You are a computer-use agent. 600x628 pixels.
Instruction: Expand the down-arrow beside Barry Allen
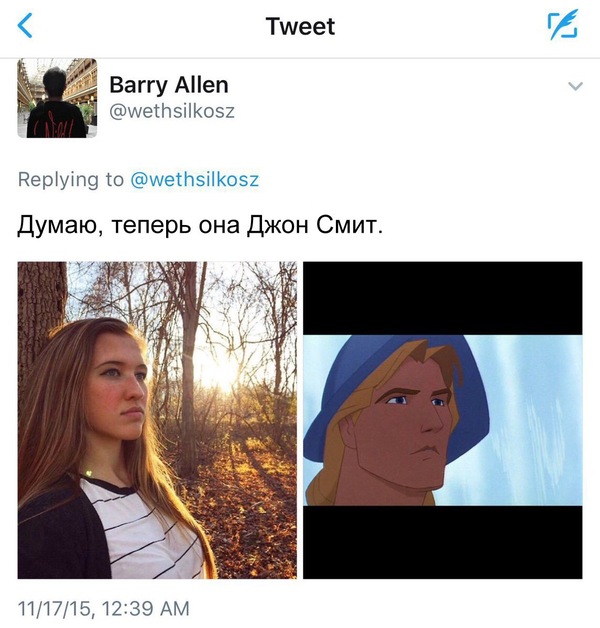(x=575, y=86)
